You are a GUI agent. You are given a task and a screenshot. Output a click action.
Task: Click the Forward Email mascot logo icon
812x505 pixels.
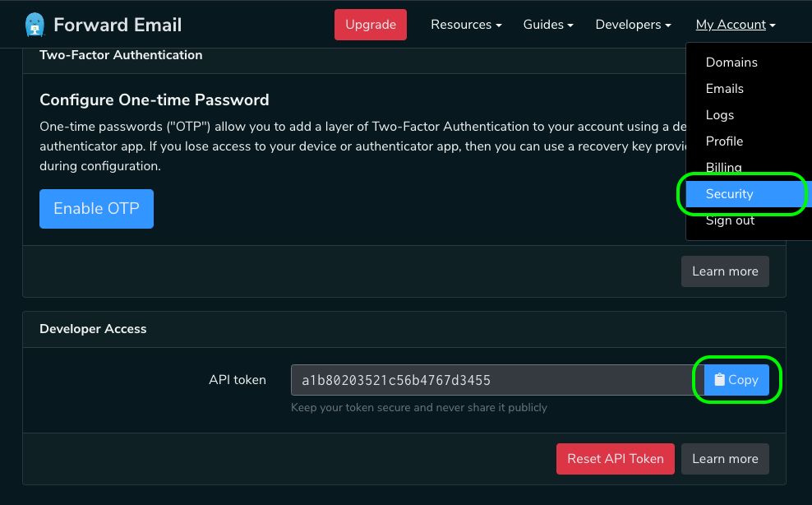(35, 25)
